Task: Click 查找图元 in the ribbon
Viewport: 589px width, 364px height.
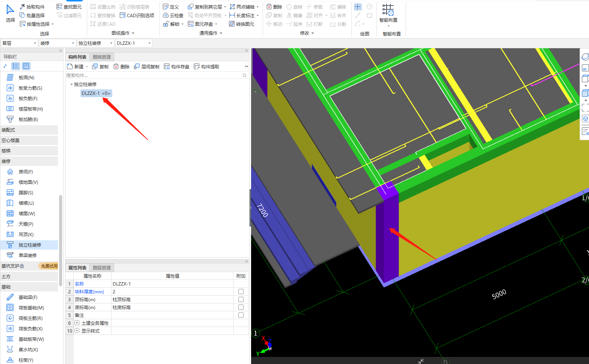Action: (69, 7)
